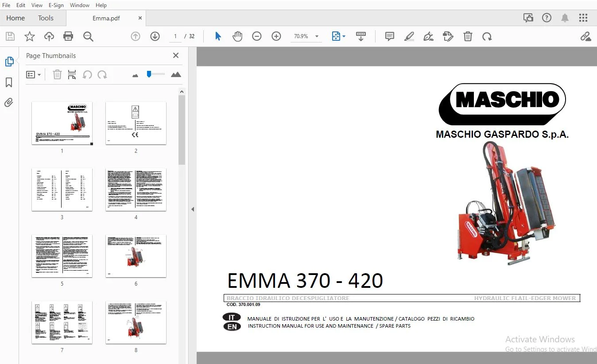Click the page number input field
The width and height of the screenshot is (597, 364).
pyautogui.click(x=175, y=36)
